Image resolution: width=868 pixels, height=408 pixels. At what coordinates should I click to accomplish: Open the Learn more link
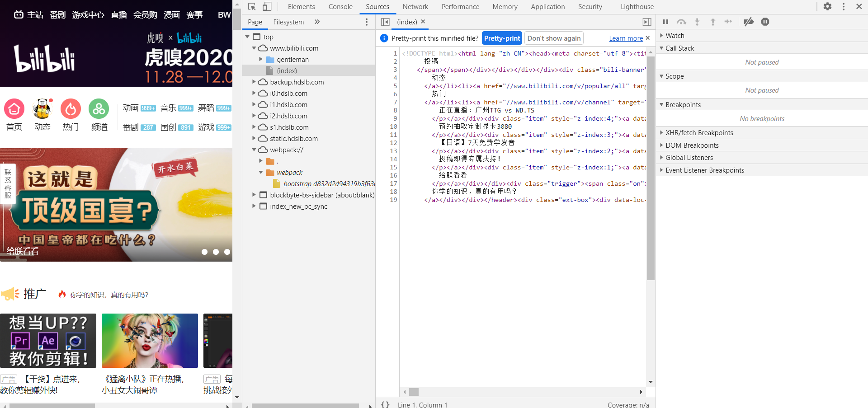click(x=626, y=38)
